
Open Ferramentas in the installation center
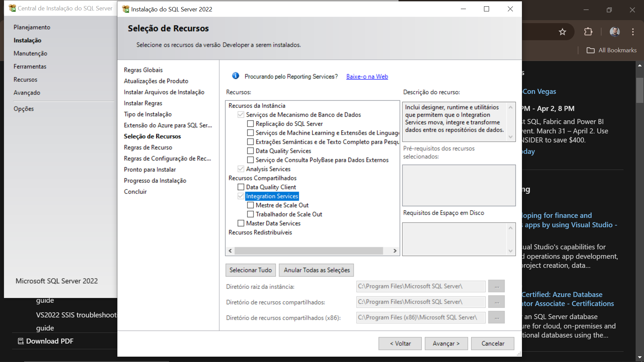pos(30,66)
